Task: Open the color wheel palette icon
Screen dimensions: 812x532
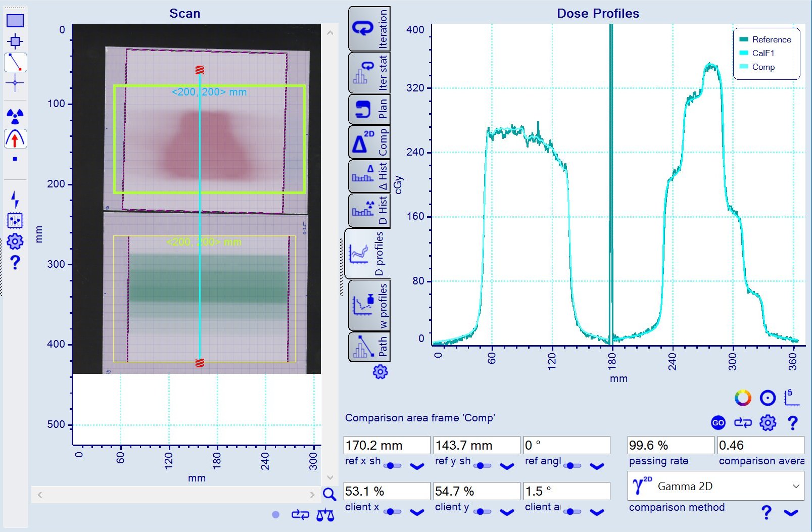Action: (743, 398)
